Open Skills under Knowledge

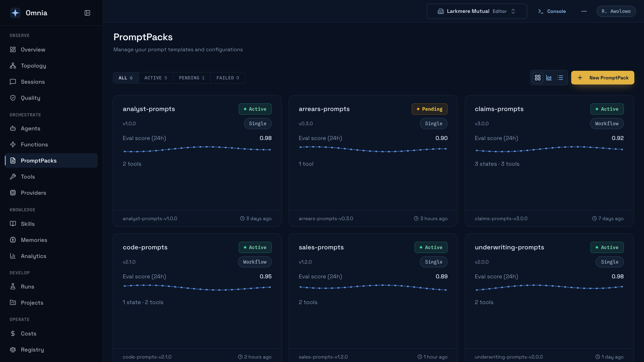tap(51, 224)
